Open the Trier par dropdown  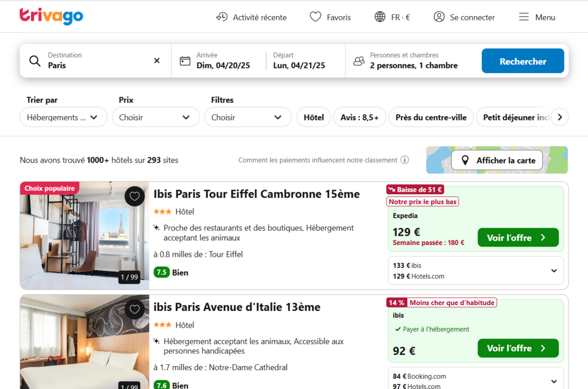coord(63,117)
